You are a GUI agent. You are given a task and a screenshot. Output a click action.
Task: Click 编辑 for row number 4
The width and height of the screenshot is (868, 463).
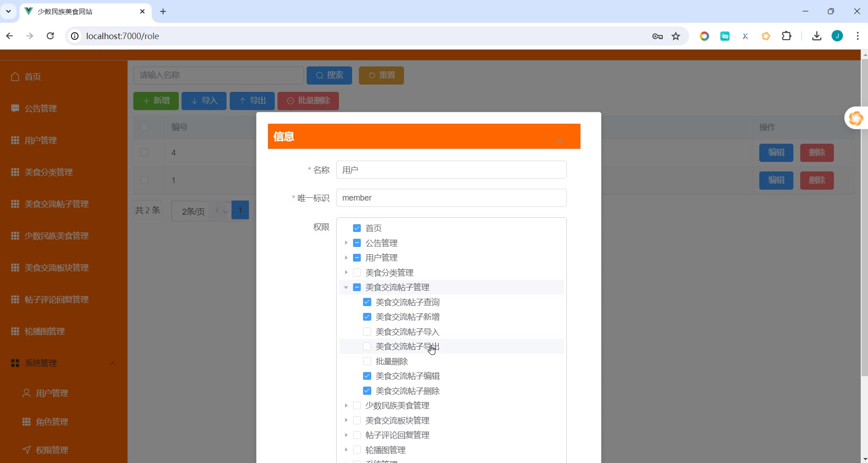coord(776,153)
